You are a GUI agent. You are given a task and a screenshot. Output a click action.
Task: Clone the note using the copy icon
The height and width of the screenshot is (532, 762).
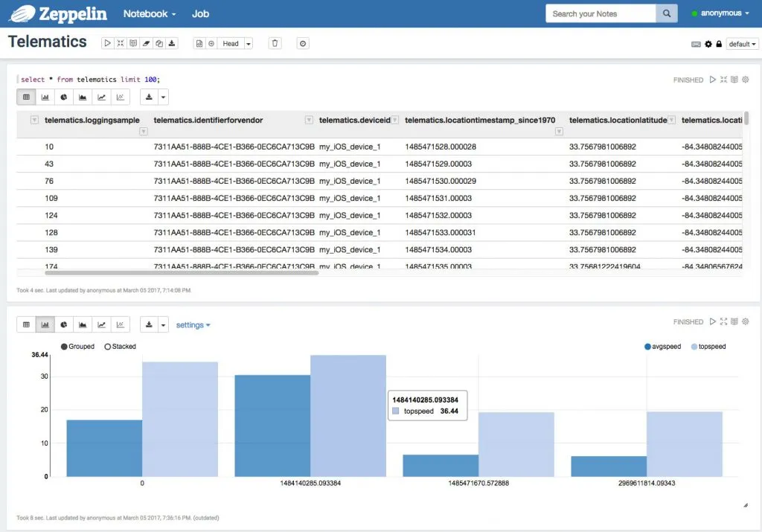click(159, 44)
